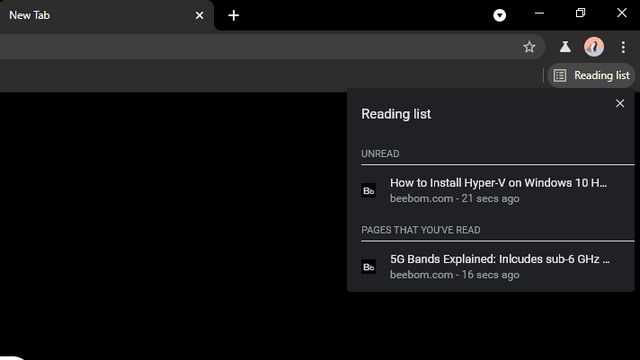This screenshot has width=640, height=360.
Task: Click the PAGES THAT YOU'VE READ header
Action: [x=420, y=230]
